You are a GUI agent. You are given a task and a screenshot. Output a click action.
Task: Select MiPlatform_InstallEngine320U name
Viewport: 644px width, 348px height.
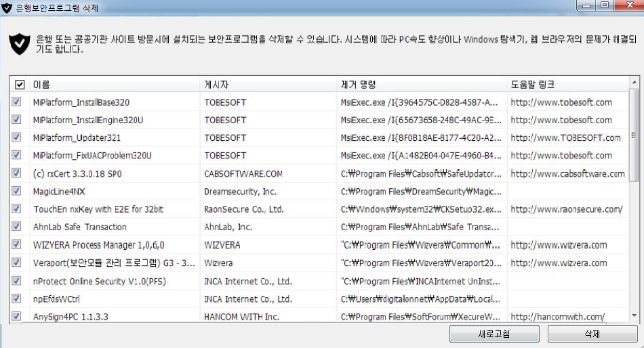click(88, 120)
